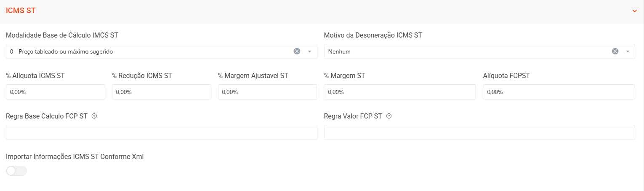Select the % Margem Ajustavel ST field
The image size is (644, 191).
[267, 92]
